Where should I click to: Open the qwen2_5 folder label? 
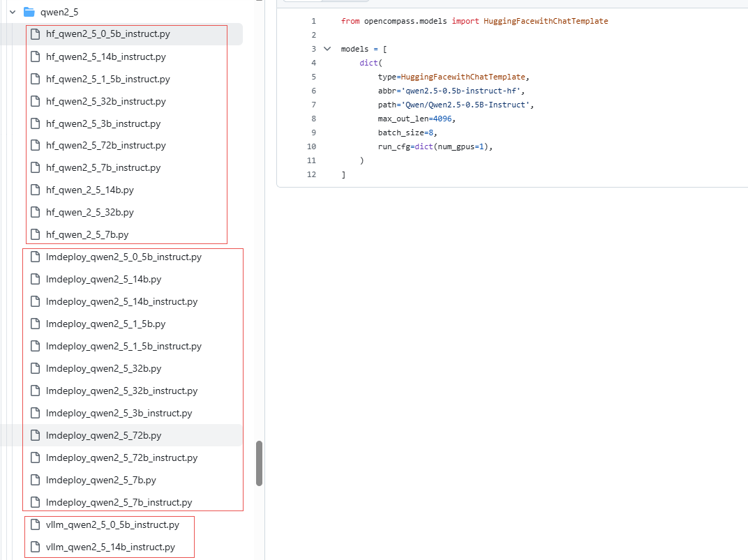59,12
